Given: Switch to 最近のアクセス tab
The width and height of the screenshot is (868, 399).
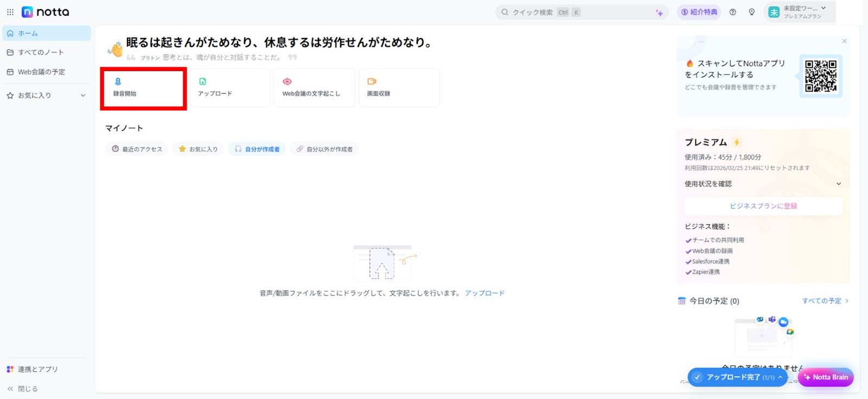Looking at the screenshot, I should [x=137, y=149].
